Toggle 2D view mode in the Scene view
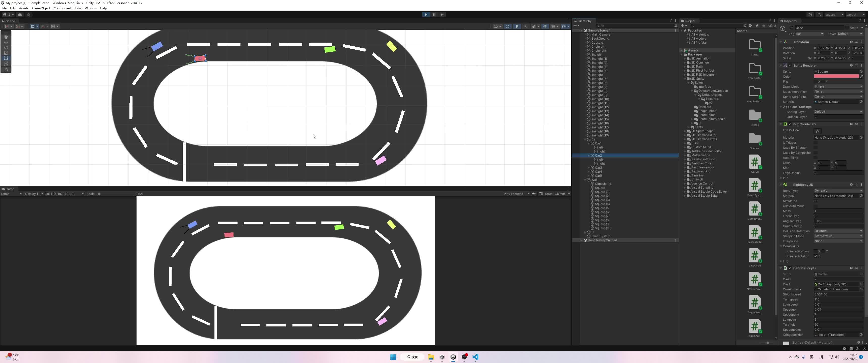The height and width of the screenshot is (363, 868). coord(507,26)
